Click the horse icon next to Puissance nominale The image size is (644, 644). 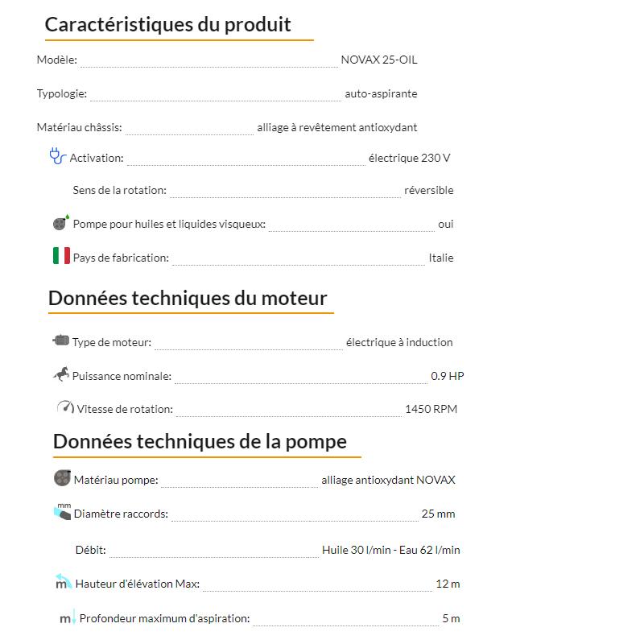(61, 374)
